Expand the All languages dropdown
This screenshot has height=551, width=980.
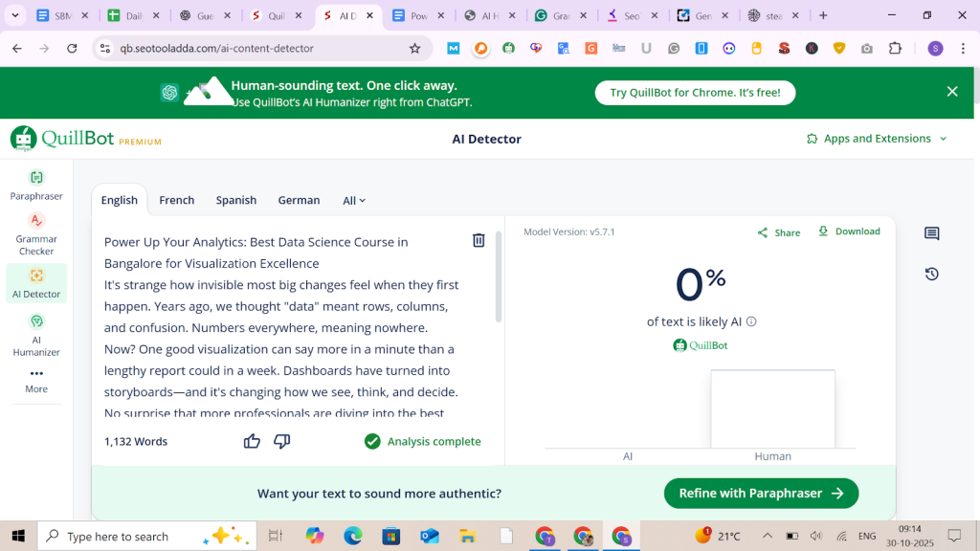click(354, 201)
